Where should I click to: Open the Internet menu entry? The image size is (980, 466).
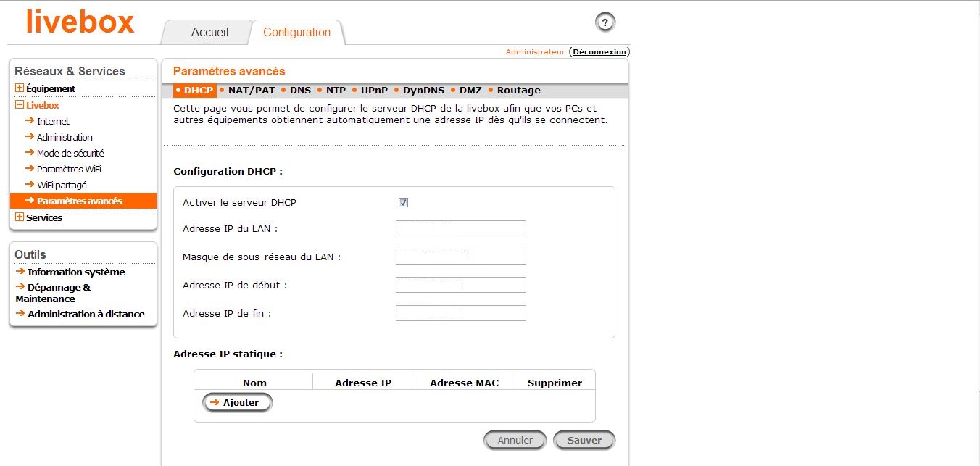(53, 122)
